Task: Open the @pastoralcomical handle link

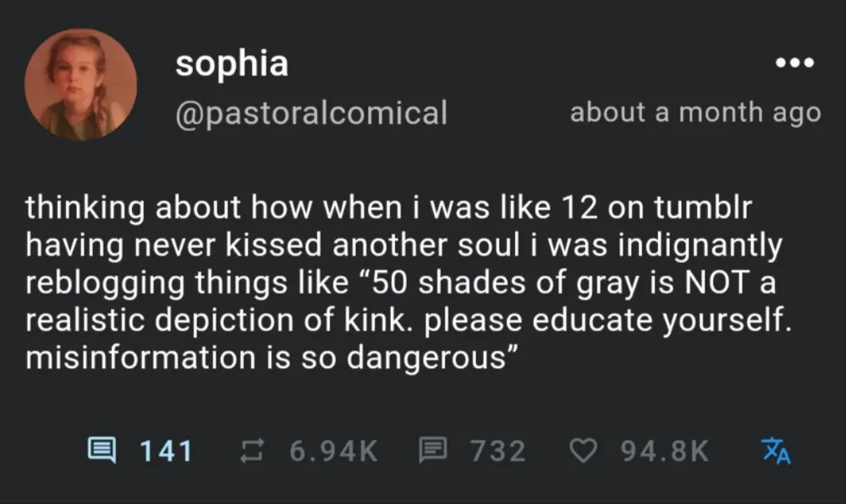Action: [310, 112]
